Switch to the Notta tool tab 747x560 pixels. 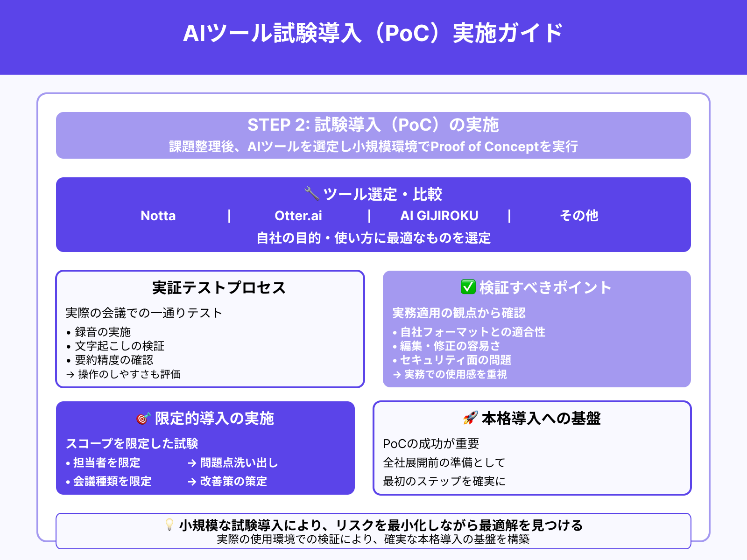coord(158,216)
